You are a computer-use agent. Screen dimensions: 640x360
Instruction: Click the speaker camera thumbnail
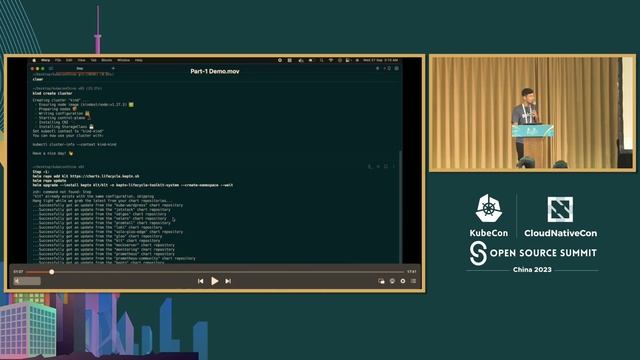tap(532, 113)
